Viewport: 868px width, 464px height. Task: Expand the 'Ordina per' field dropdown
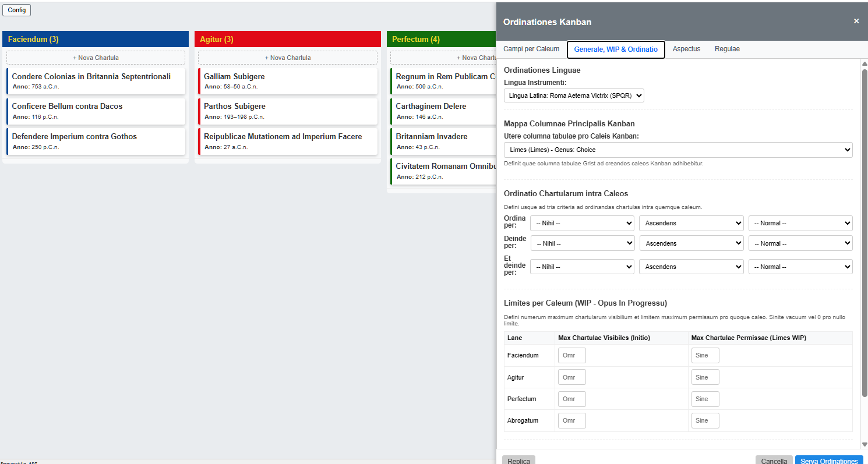coord(582,223)
